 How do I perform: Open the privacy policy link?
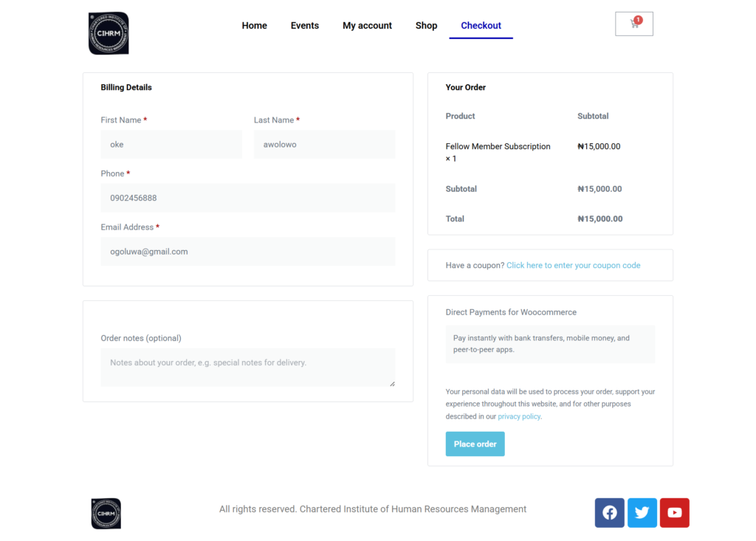(519, 417)
